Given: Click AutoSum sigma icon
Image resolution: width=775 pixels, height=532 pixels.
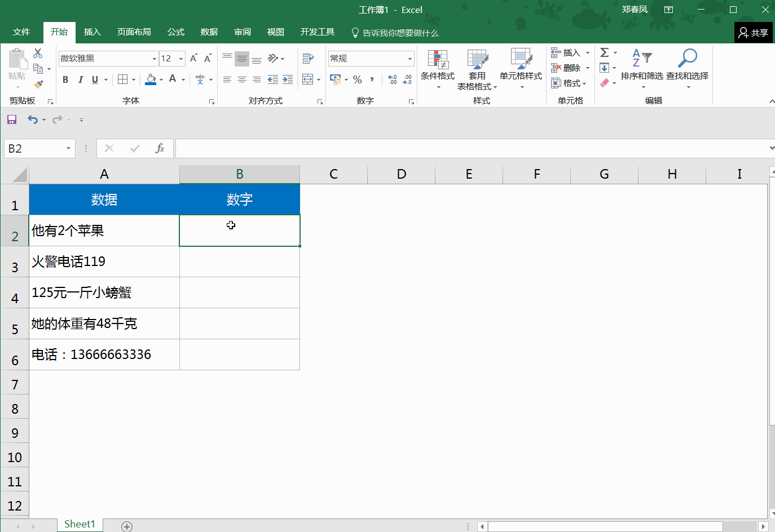Looking at the screenshot, I should [605, 52].
